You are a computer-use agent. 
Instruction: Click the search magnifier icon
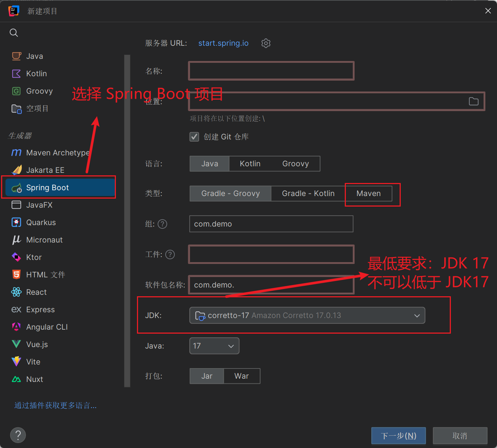tap(14, 33)
